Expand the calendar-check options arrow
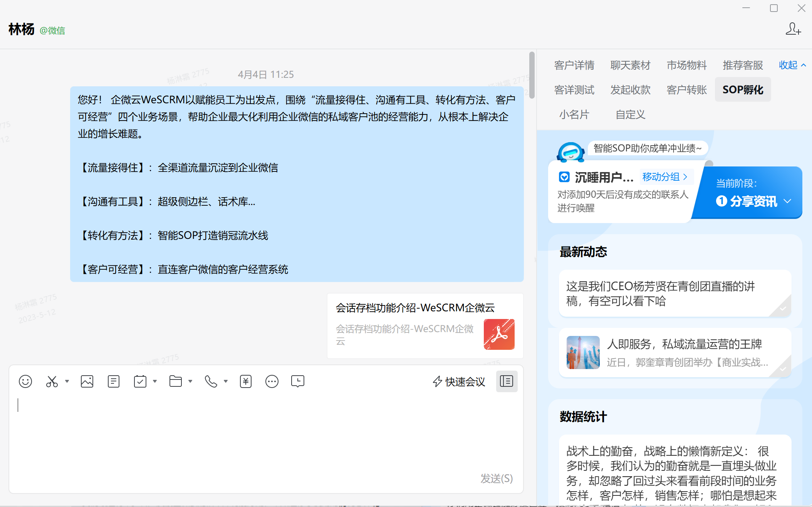 (x=155, y=381)
